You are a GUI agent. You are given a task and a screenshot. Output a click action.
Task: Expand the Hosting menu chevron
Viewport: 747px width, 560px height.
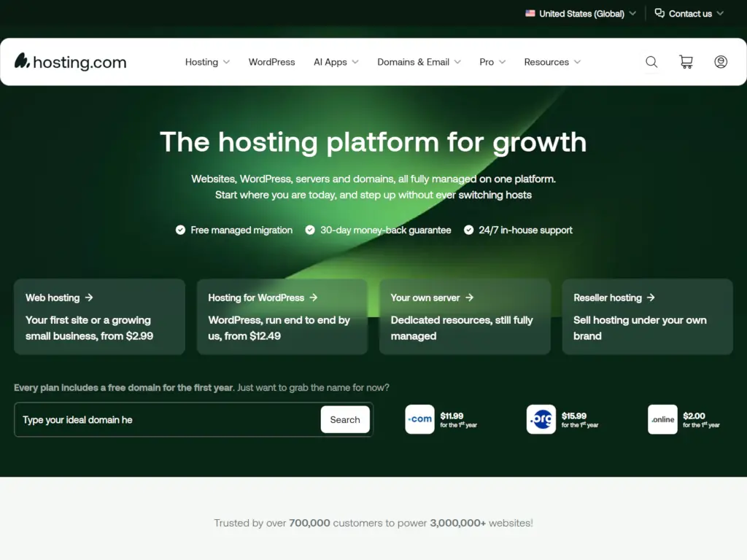[226, 62]
